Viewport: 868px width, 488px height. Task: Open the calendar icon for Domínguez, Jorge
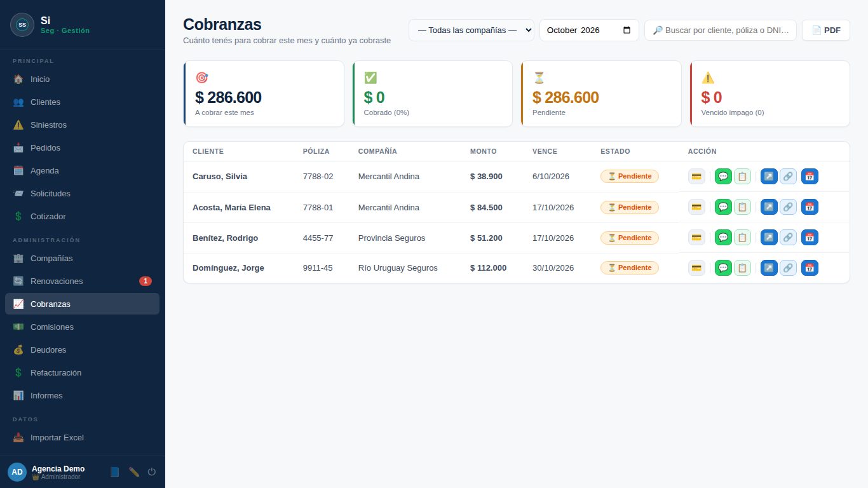[x=810, y=268]
